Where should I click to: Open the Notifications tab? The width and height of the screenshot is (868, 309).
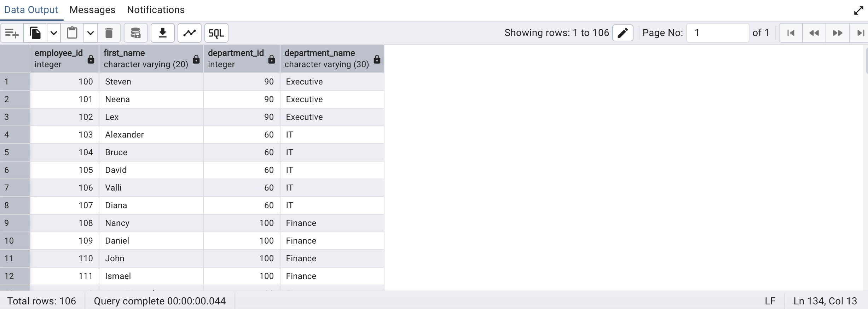tap(156, 10)
